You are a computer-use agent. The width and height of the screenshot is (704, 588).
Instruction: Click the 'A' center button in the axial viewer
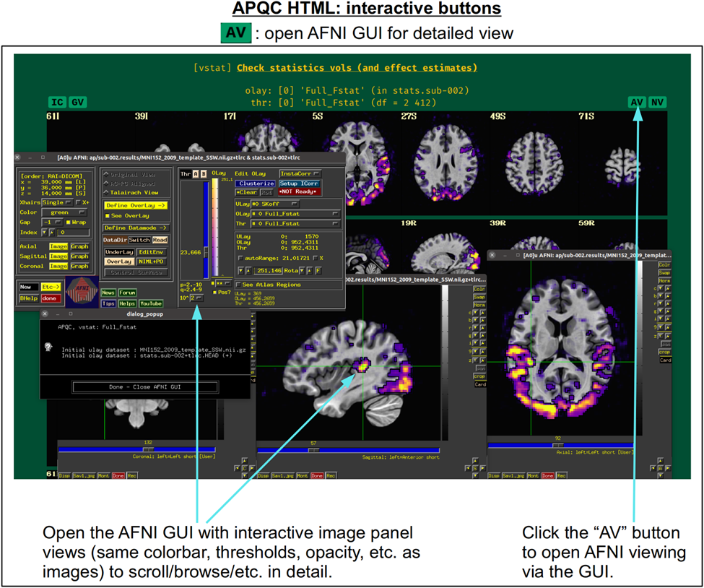coord(661,469)
